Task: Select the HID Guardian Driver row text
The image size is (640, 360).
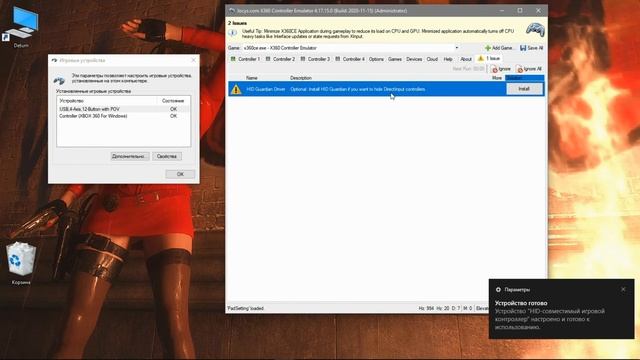Action: coord(266,89)
